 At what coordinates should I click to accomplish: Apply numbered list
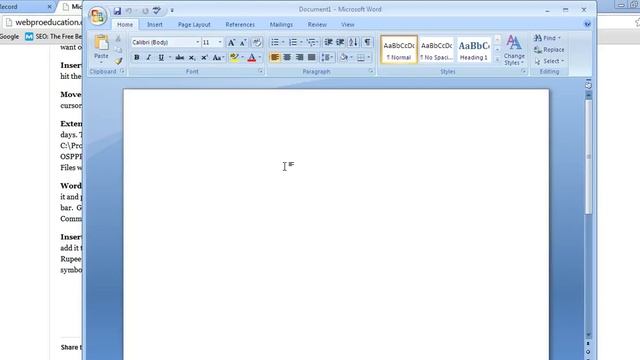293,42
